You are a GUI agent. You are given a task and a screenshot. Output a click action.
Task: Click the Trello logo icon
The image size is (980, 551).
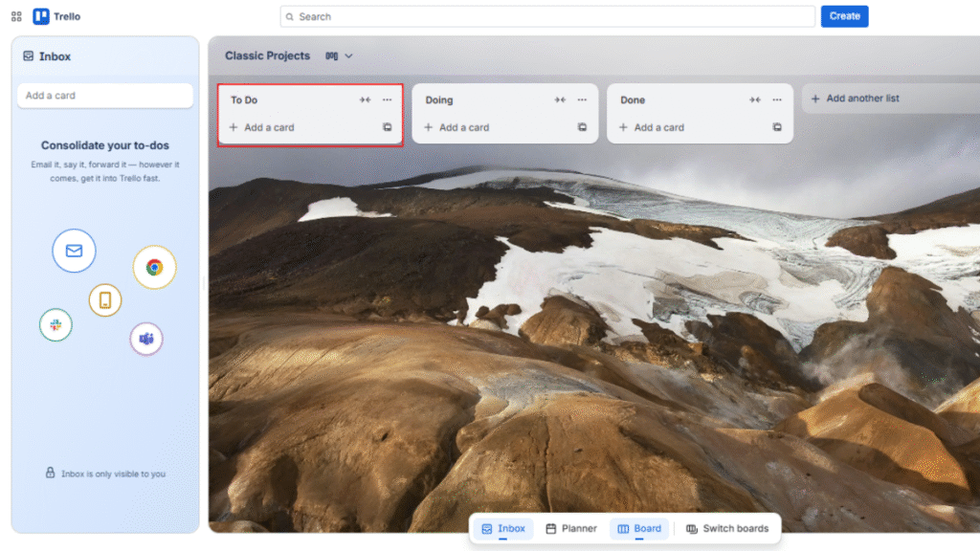(x=38, y=15)
